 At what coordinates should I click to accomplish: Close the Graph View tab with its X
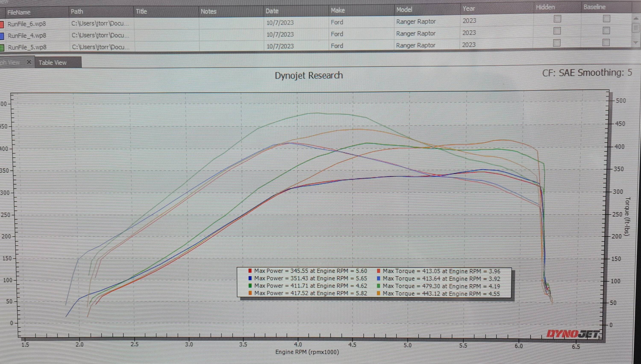pyautogui.click(x=29, y=62)
